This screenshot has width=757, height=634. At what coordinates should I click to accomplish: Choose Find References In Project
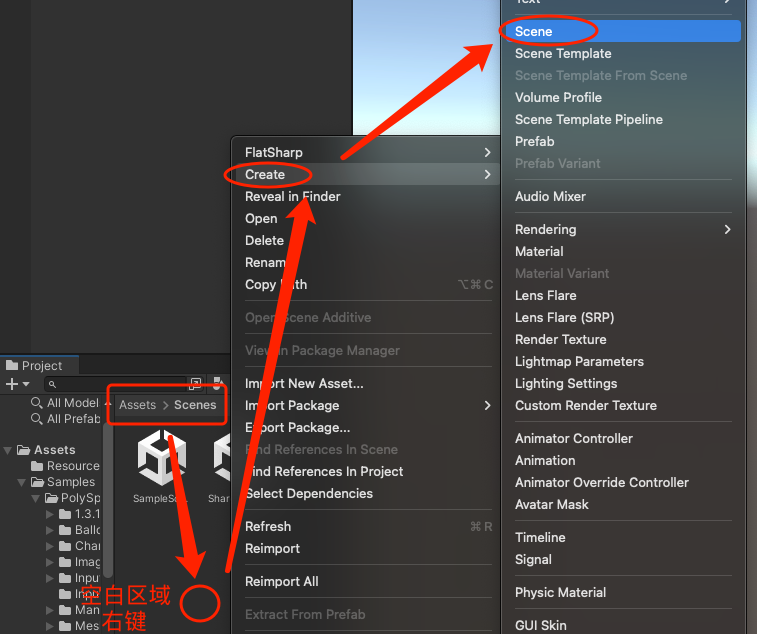click(367, 471)
